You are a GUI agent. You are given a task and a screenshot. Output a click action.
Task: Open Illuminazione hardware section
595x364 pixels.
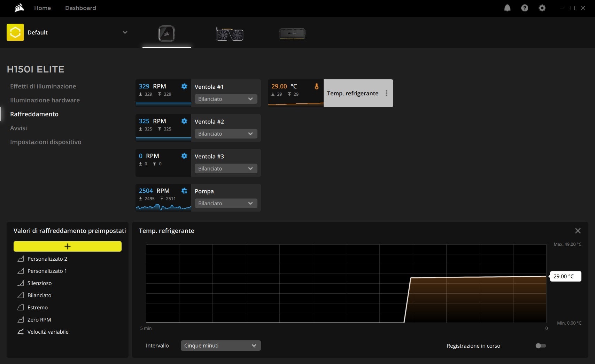click(45, 100)
